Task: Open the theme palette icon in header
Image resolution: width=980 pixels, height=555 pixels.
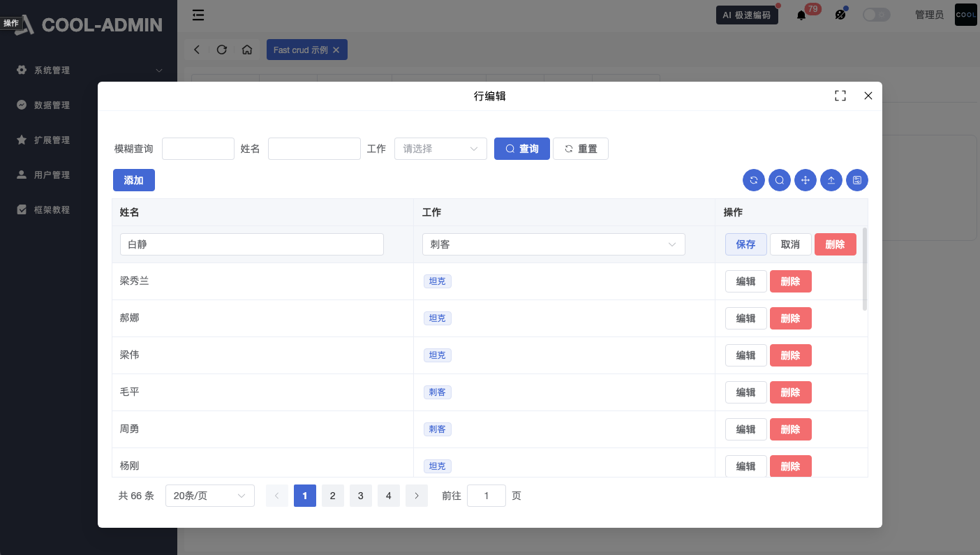Action: [840, 15]
